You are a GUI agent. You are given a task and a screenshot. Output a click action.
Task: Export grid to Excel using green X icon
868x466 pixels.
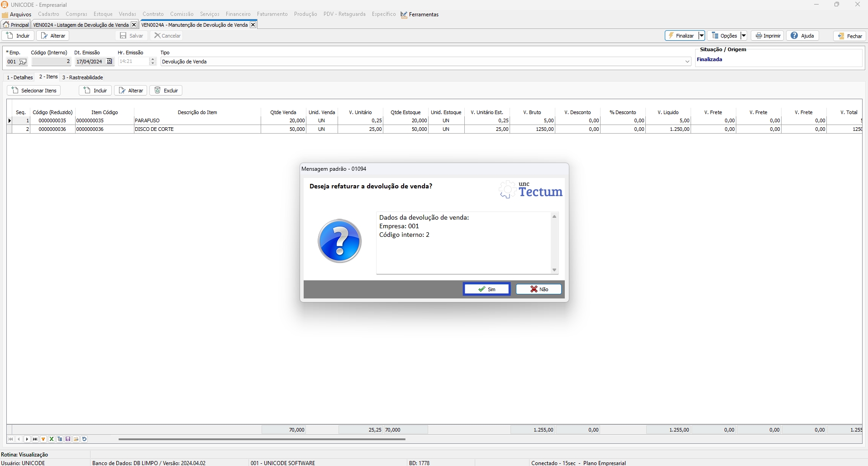pyautogui.click(x=52, y=439)
